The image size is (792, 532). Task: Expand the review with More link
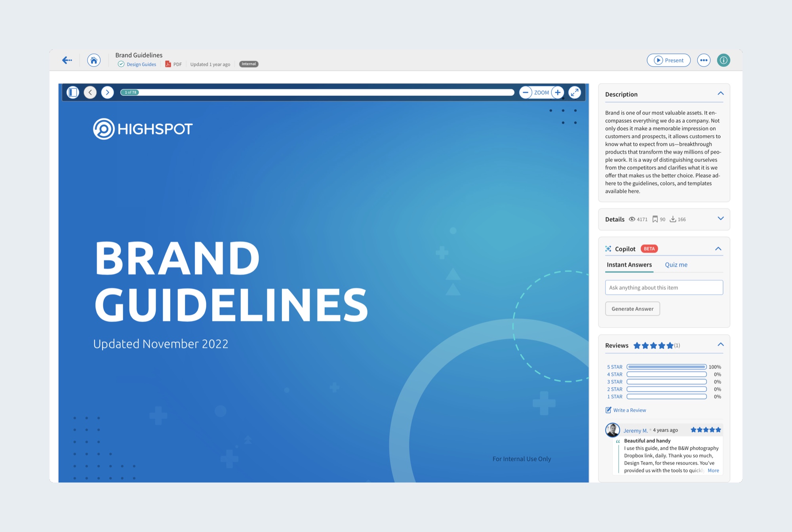(x=713, y=471)
